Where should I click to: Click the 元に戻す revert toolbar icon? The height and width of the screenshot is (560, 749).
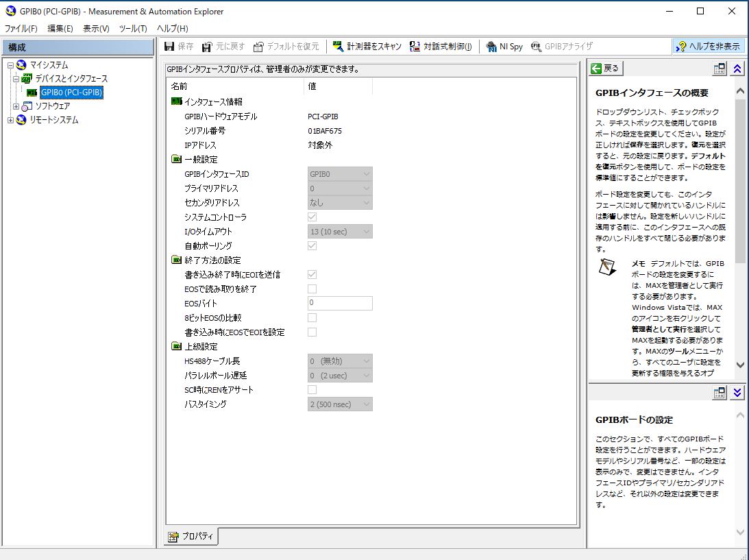tap(207, 47)
